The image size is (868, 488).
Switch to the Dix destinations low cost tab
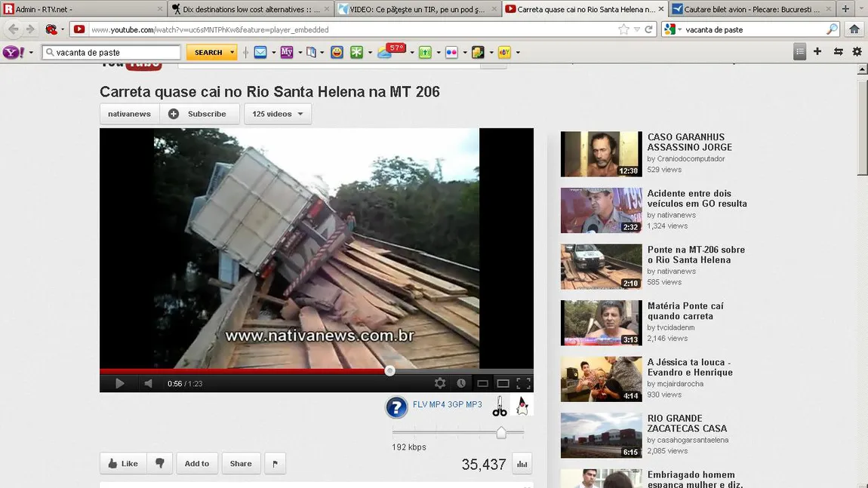(x=251, y=9)
